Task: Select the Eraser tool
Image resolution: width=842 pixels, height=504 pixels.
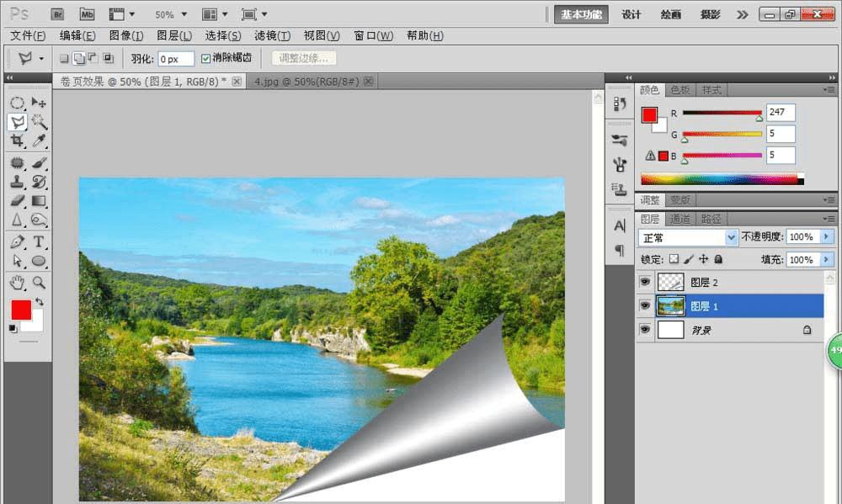Action: click(17, 201)
